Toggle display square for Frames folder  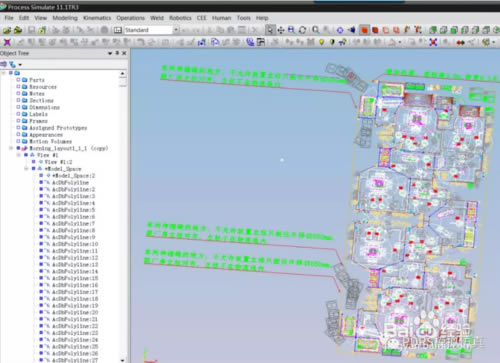click(18, 121)
